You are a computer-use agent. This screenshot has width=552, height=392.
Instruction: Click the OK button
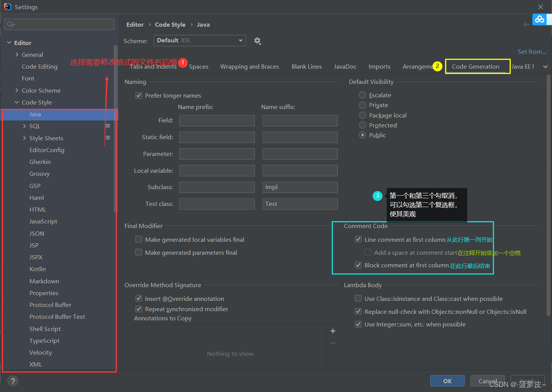[x=447, y=381]
